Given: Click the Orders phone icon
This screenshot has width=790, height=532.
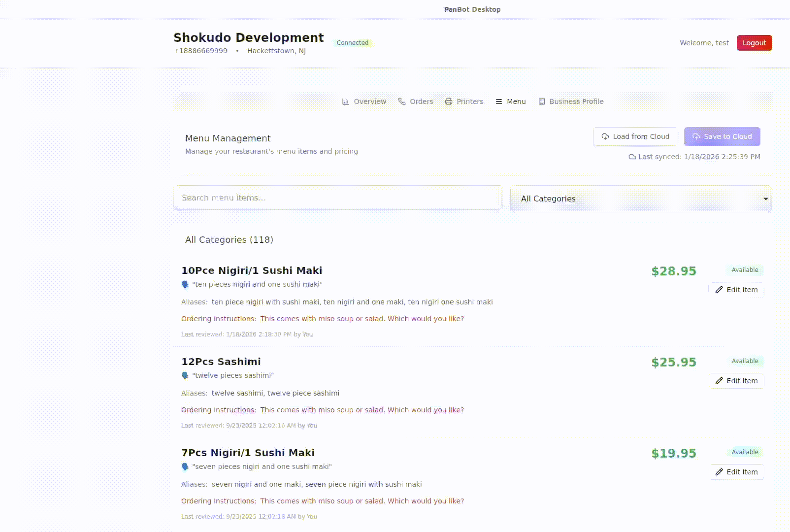Looking at the screenshot, I should click(402, 101).
